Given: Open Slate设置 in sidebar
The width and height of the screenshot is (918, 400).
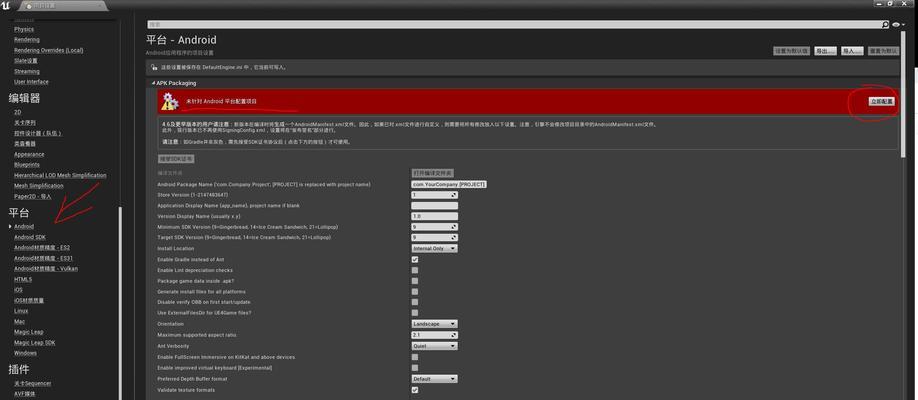Looking at the screenshot, I should 26,61.
